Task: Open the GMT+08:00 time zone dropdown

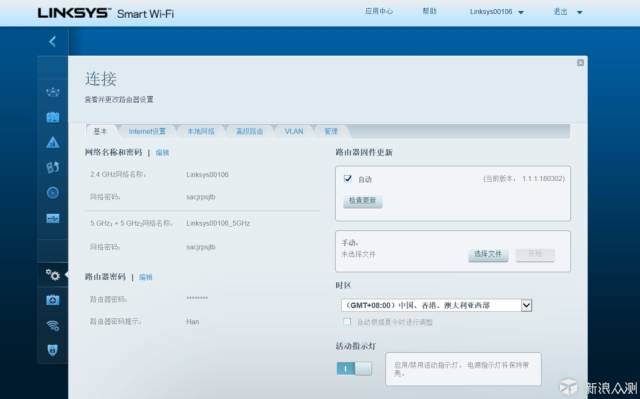Action: tap(436, 305)
